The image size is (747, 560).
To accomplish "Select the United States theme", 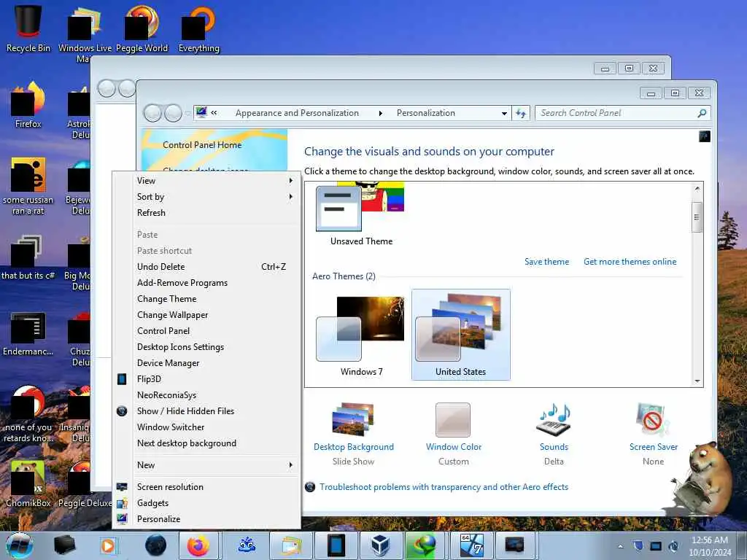I will tap(461, 335).
